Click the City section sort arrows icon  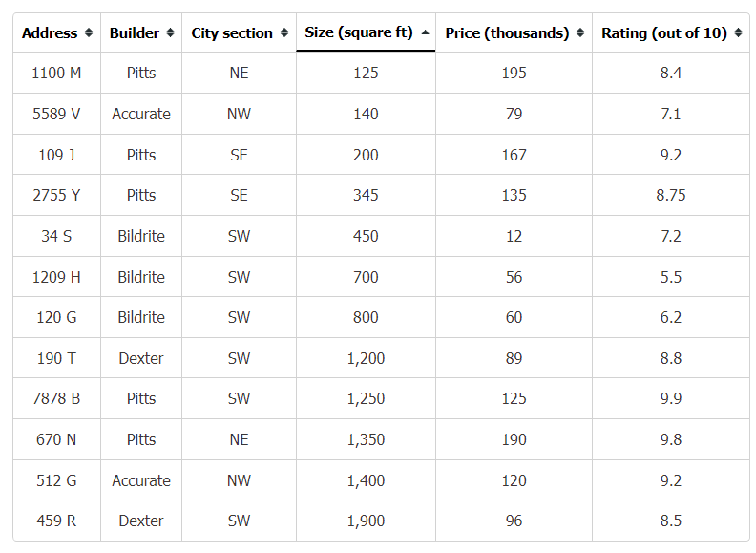[x=284, y=32]
